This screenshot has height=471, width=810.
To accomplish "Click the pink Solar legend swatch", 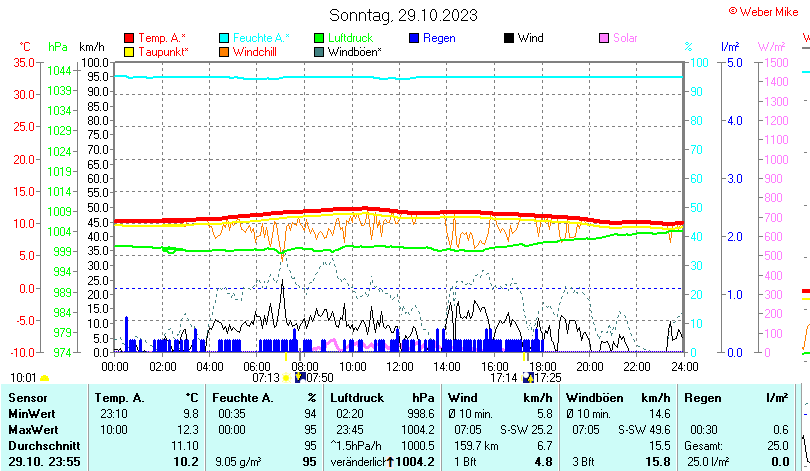I will (604, 38).
